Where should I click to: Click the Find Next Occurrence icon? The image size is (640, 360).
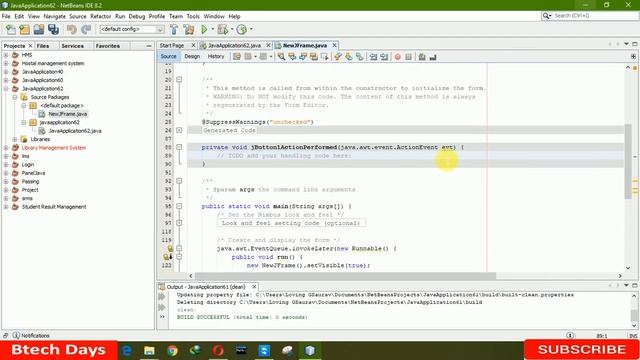(x=303, y=57)
